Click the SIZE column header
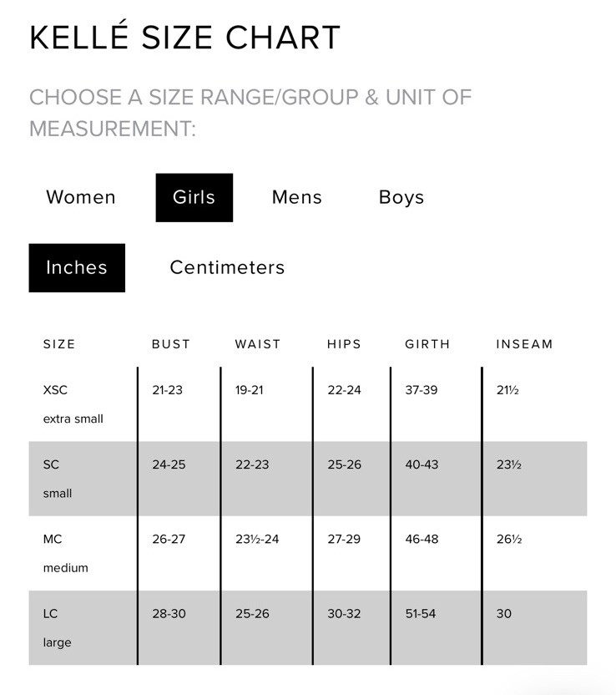The width and height of the screenshot is (616, 695). 59,344
